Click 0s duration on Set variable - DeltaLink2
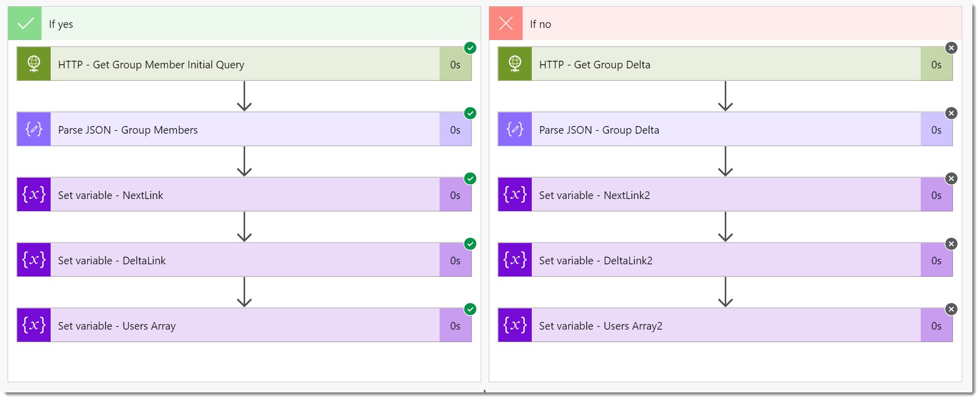Image resolution: width=980 pixels, height=400 pixels. 936,261
